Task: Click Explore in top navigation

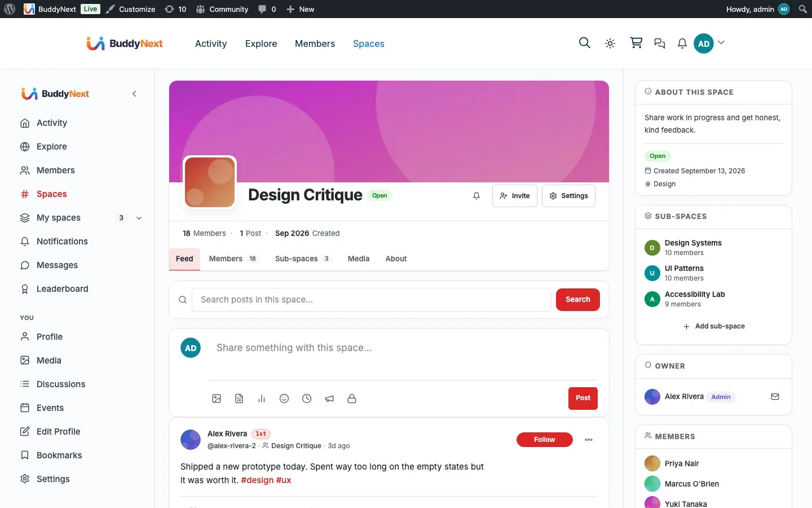Action: [x=261, y=43]
